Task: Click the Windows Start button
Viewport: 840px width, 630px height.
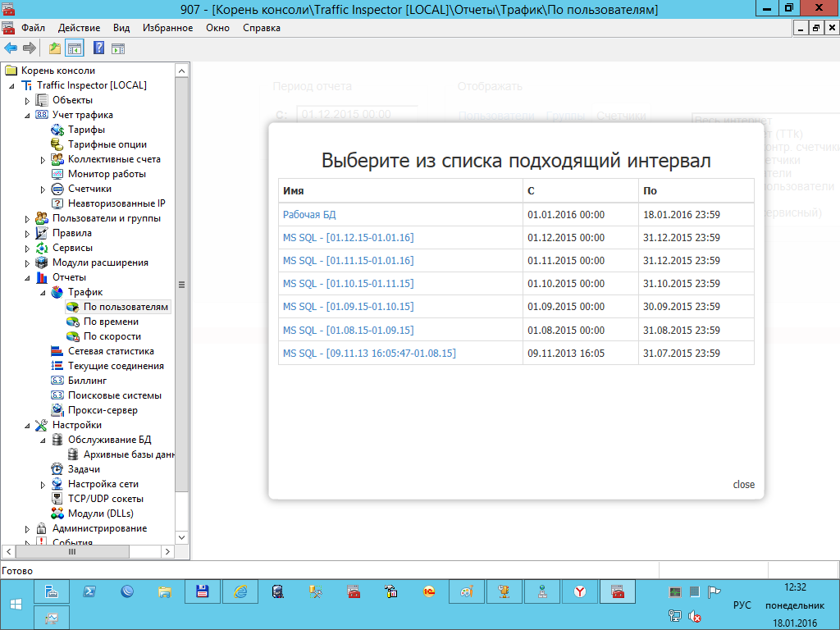Action: click(x=16, y=605)
